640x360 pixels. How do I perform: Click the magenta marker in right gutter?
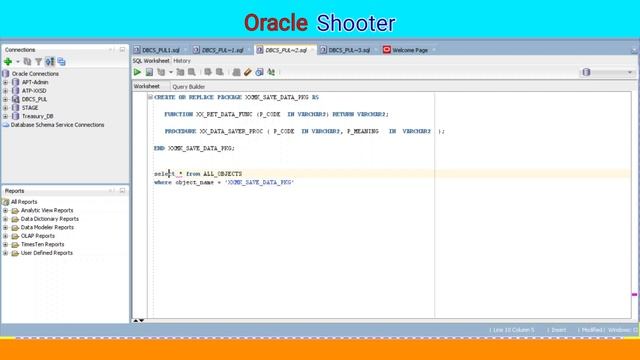pyautogui.click(x=634, y=294)
